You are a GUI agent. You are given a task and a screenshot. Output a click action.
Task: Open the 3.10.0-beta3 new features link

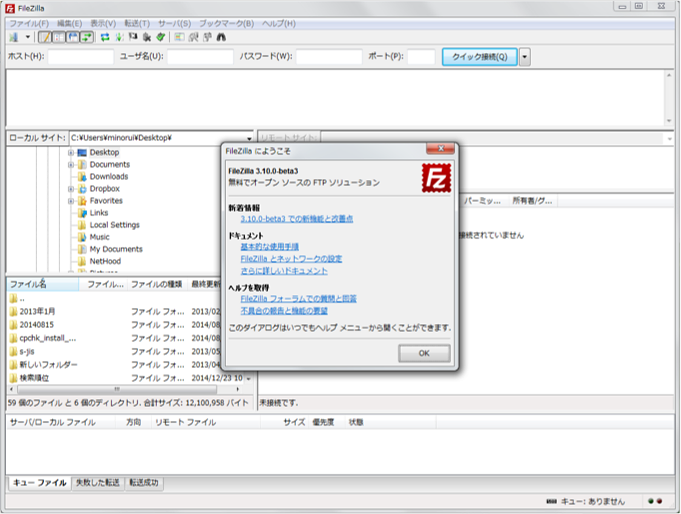[297, 219]
